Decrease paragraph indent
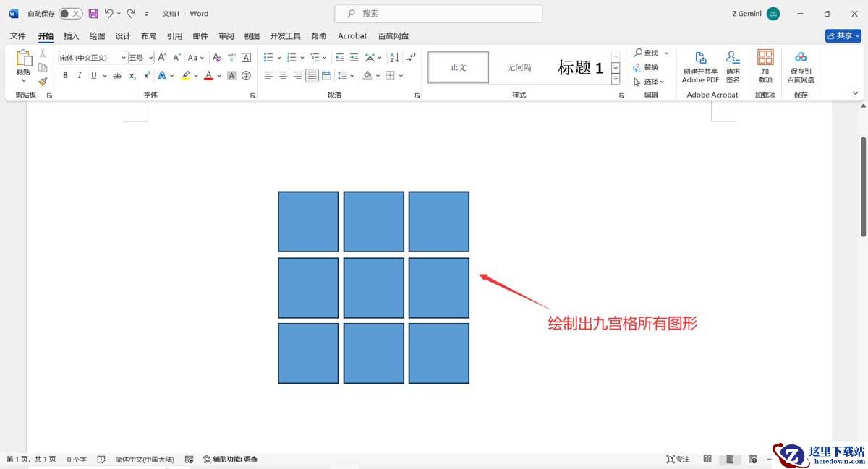The width and height of the screenshot is (868, 469). point(340,57)
